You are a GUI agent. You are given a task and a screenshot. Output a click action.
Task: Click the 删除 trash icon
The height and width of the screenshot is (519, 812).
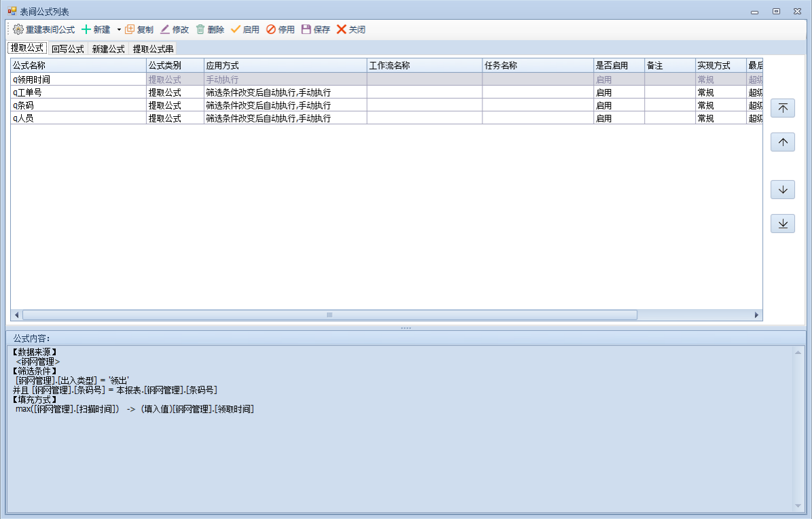coord(200,30)
